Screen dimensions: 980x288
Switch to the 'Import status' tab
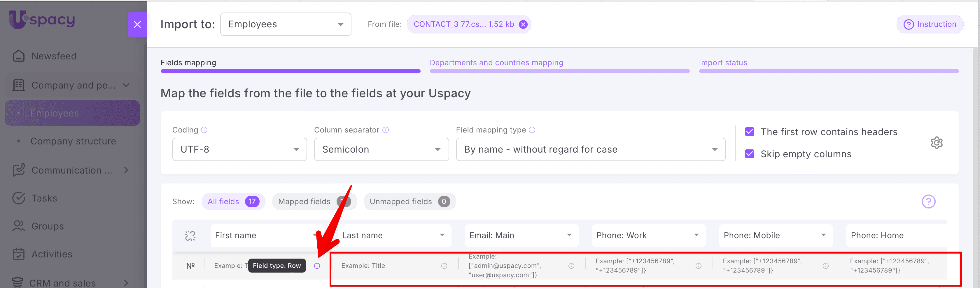point(722,62)
